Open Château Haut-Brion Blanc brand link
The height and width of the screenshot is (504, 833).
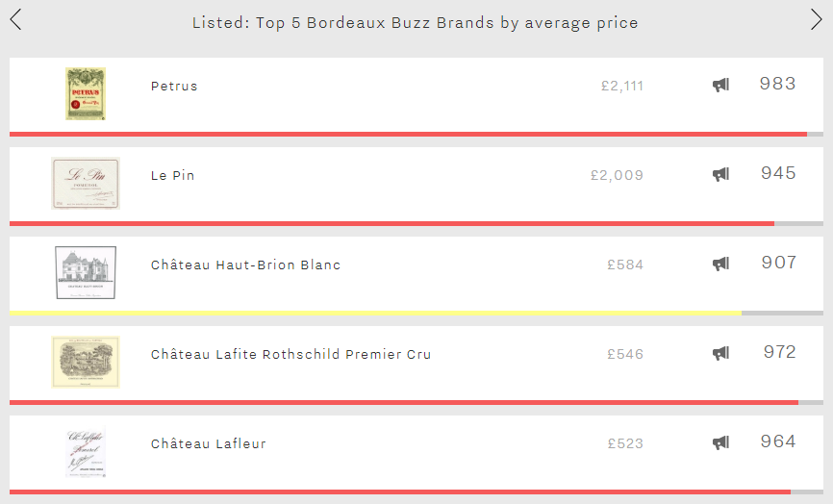click(x=245, y=265)
